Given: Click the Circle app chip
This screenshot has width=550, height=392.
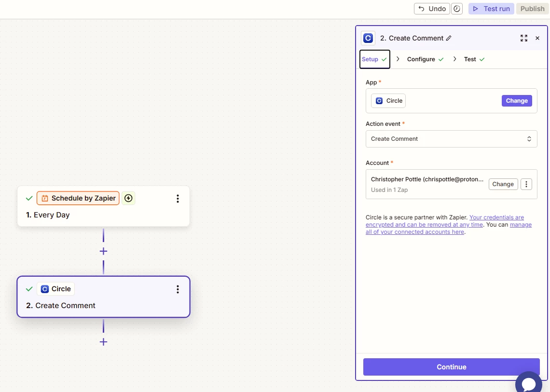Looking at the screenshot, I should [x=388, y=101].
